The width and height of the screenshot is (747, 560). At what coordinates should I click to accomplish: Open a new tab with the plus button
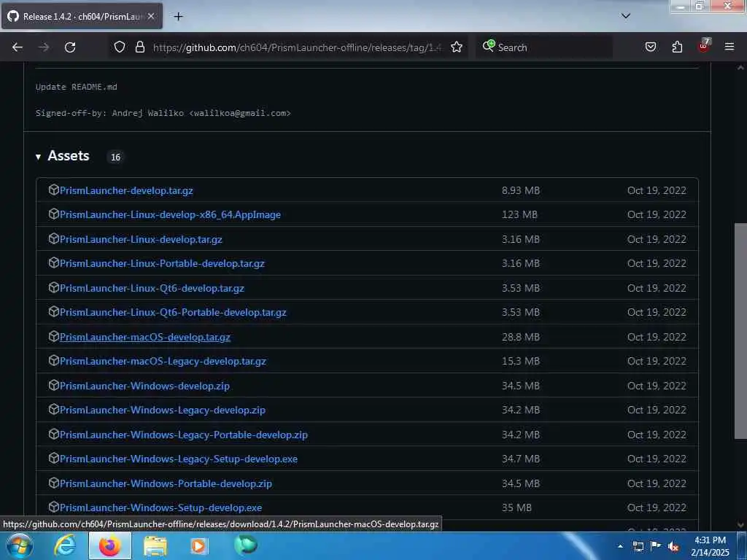click(x=178, y=17)
